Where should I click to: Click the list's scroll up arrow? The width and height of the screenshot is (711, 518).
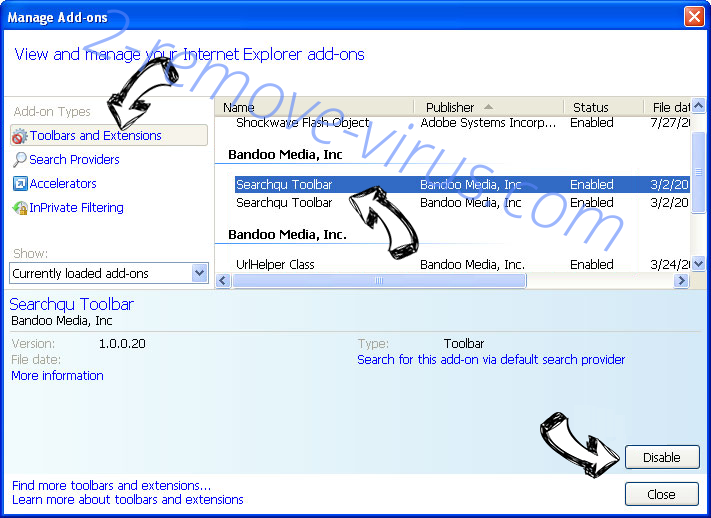pyautogui.click(x=699, y=106)
